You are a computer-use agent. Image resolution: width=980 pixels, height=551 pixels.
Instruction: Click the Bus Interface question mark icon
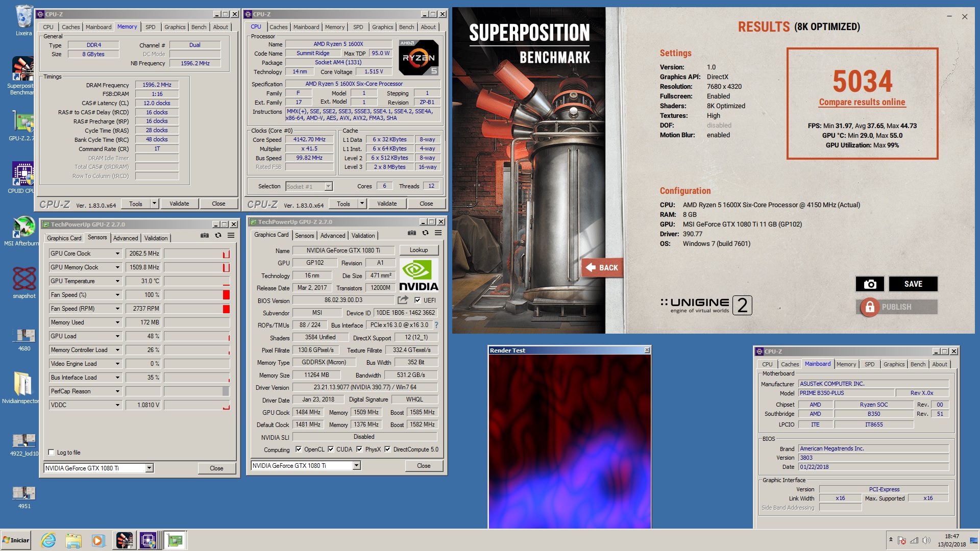[436, 325]
